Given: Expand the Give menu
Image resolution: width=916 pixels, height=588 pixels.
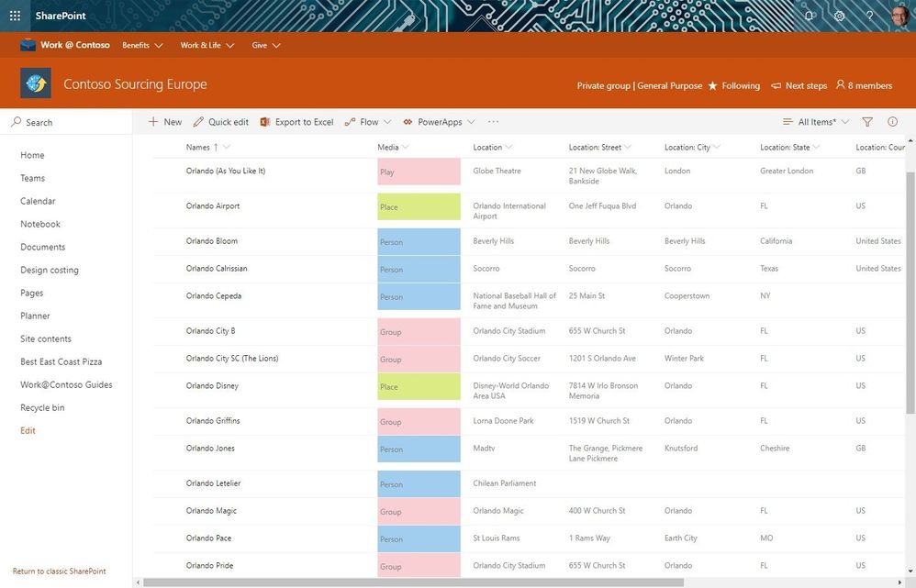Looking at the screenshot, I should 266,45.
